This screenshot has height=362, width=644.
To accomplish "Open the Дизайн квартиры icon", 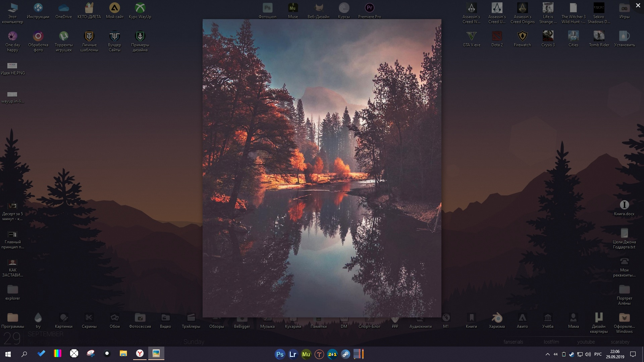I will (599, 322).
